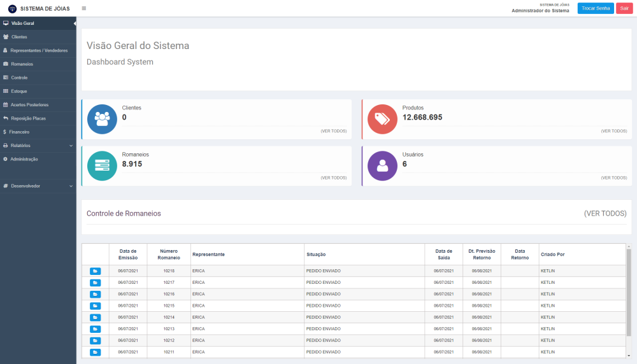This screenshot has width=637, height=364.
Task: Click the Dt. Previsão Retorno column header
Action: point(482,255)
